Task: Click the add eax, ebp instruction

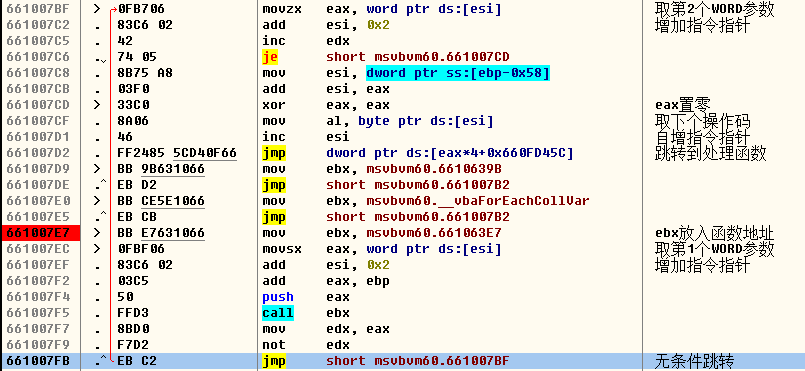Action: [326, 281]
